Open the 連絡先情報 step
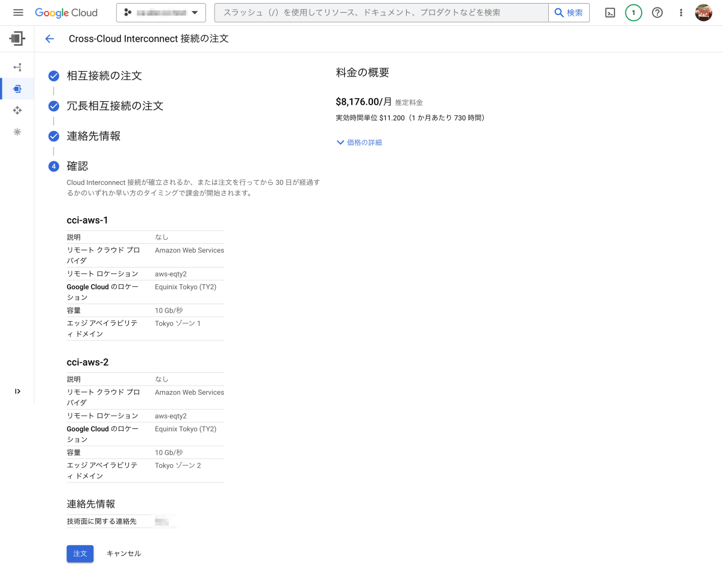723x588 pixels. [93, 136]
